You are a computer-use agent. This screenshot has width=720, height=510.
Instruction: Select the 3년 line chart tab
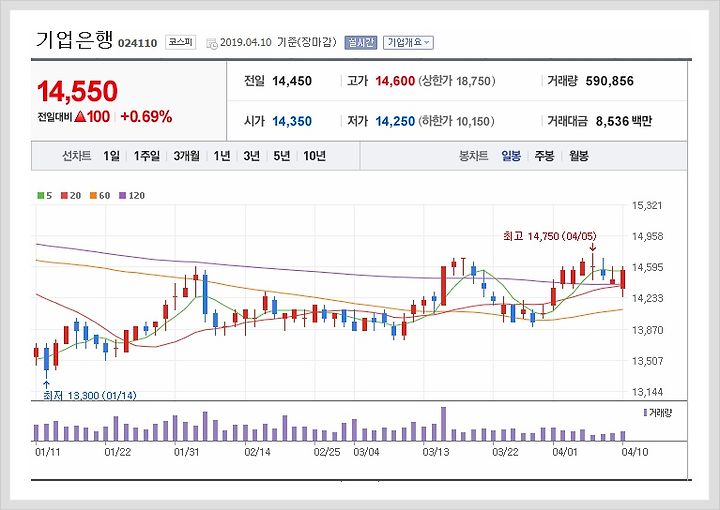point(252,156)
